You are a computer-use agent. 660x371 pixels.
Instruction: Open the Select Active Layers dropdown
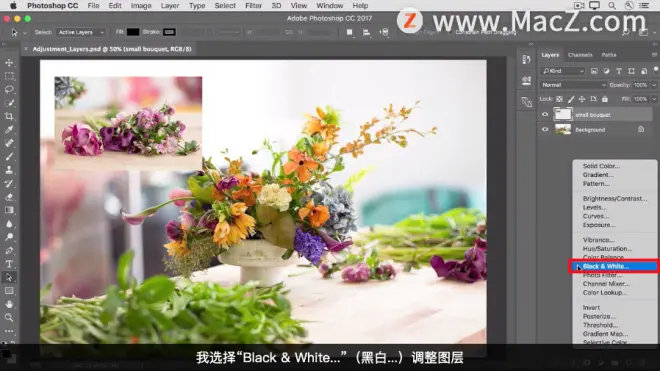coord(81,32)
